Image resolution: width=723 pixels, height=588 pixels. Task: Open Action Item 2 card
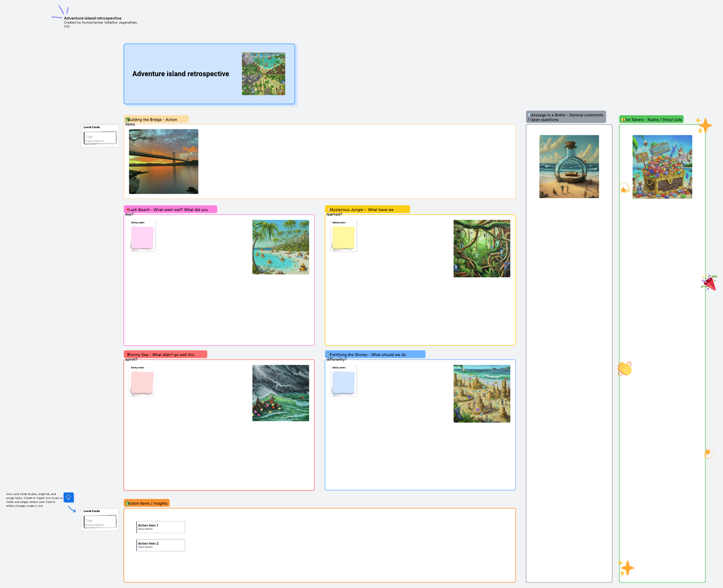click(161, 545)
